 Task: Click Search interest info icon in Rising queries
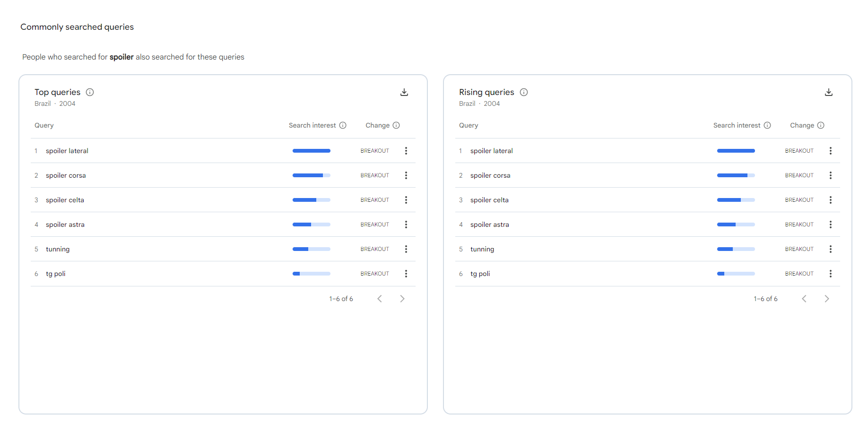[x=767, y=125]
